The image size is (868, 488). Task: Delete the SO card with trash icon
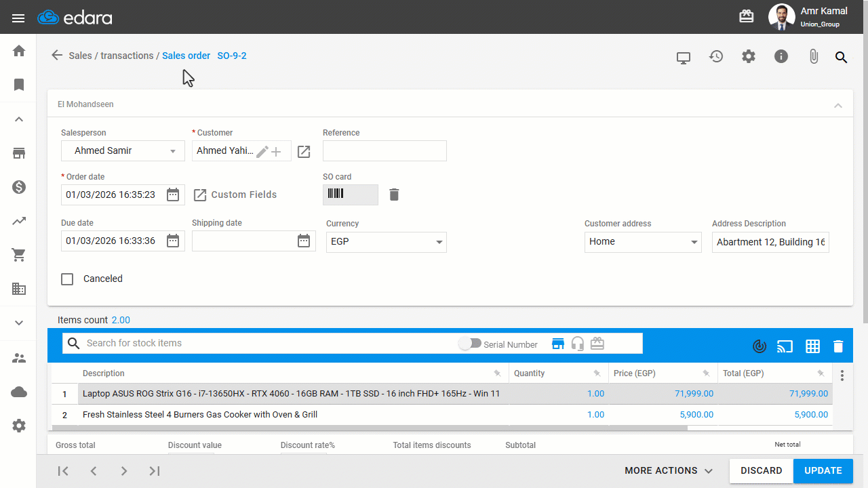394,195
